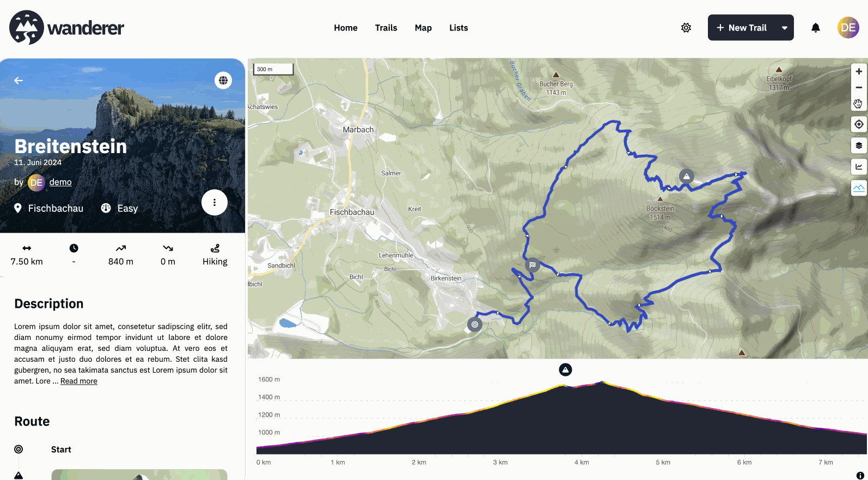Open the notifications bell
868x480 pixels.
pyautogui.click(x=815, y=28)
